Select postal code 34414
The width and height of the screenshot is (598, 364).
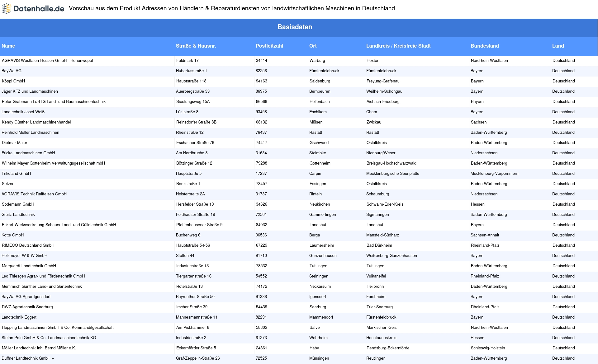pyautogui.click(x=262, y=61)
